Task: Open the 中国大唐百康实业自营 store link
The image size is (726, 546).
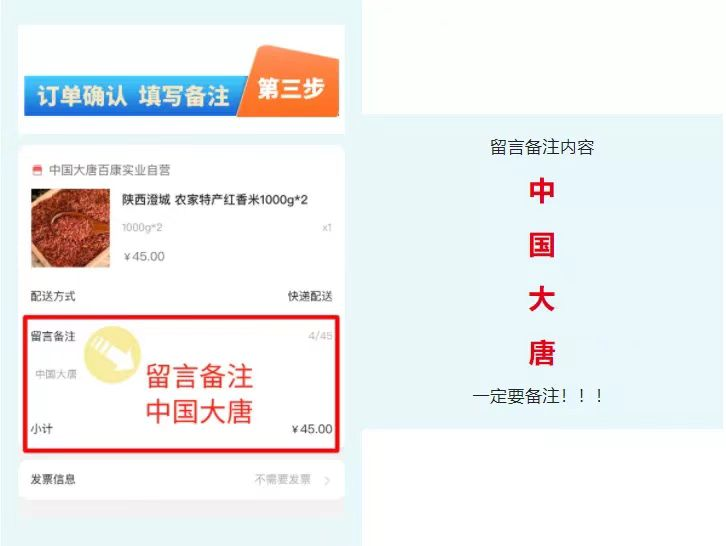Action: click(x=110, y=170)
